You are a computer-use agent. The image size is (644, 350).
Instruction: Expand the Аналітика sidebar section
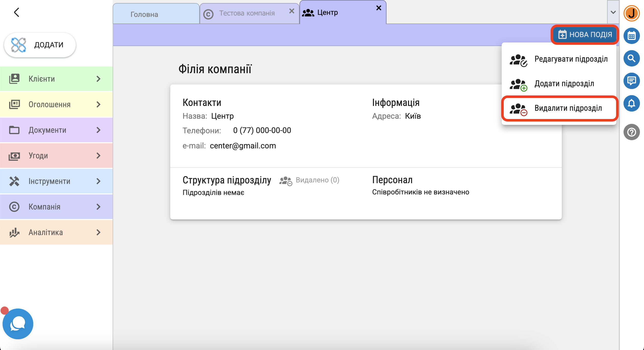(x=56, y=232)
